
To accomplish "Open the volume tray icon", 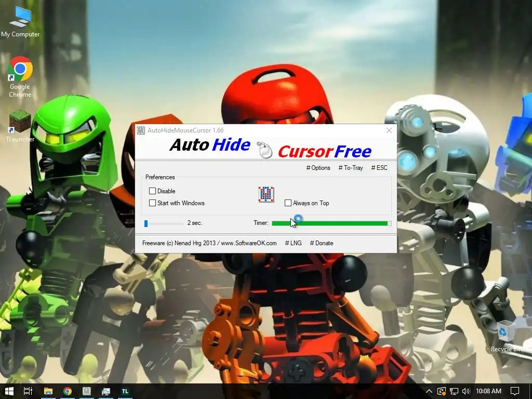I will pos(466,391).
